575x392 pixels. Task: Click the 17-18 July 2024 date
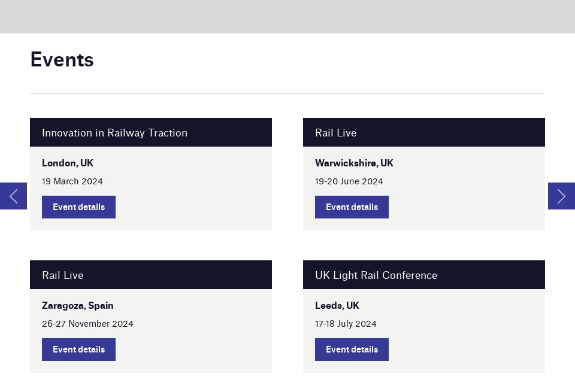click(346, 323)
